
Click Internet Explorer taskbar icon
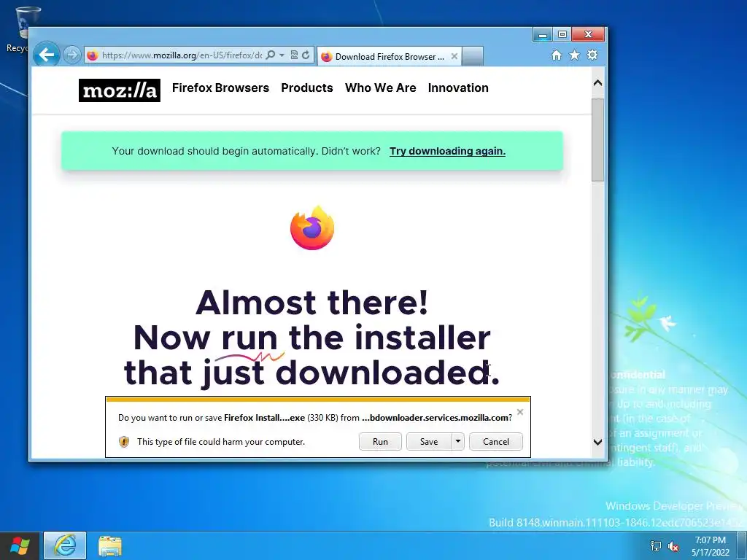coord(65,545)
